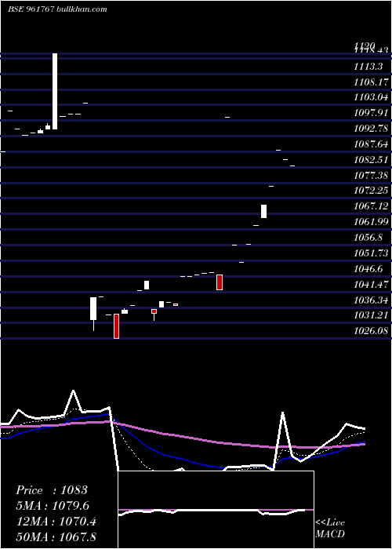Pick the 1031.21 price label
The height and width of the screenshot is (549, 392).
point(371,315)
